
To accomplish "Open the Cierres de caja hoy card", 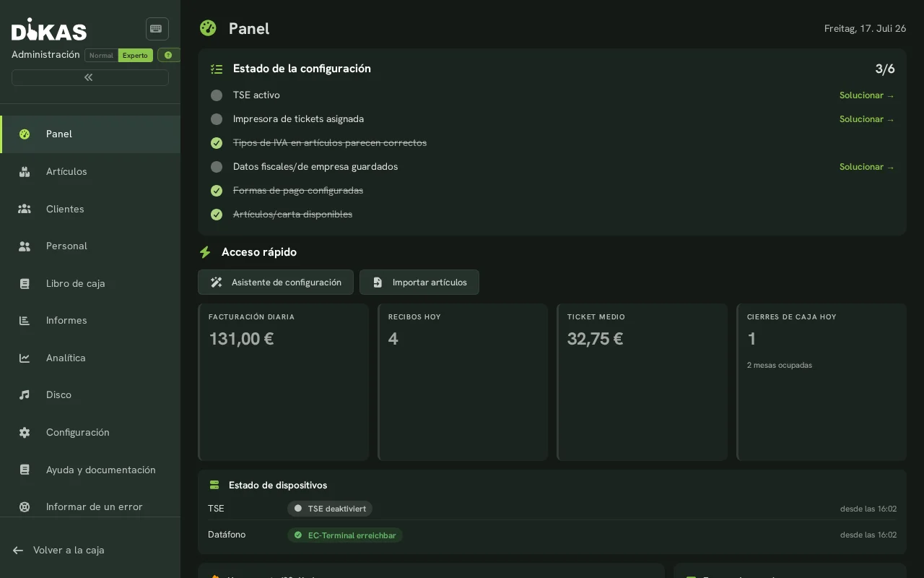I will [821, 382].
